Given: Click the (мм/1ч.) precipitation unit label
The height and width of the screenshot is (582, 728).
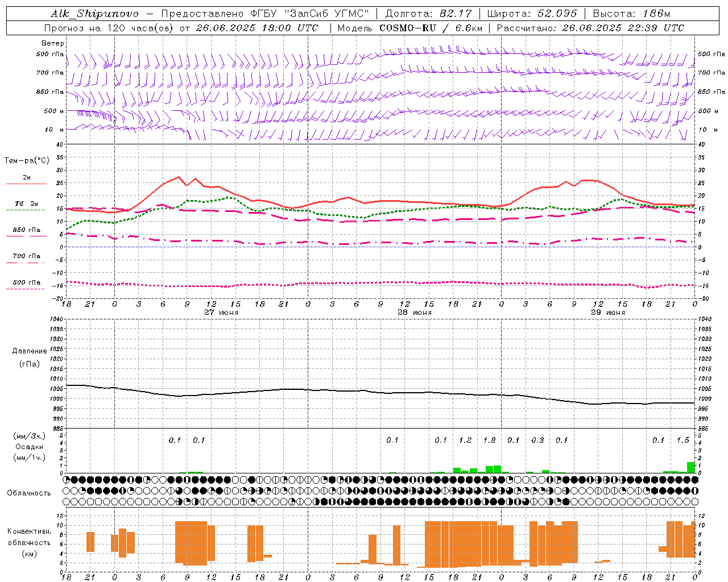Looking at the screenshot, I should [30, 458].
